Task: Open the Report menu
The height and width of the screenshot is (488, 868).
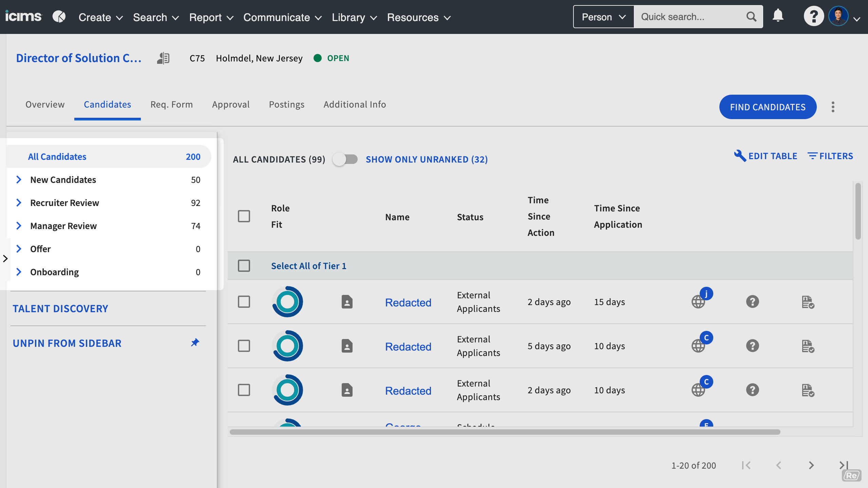Action: 211,17
